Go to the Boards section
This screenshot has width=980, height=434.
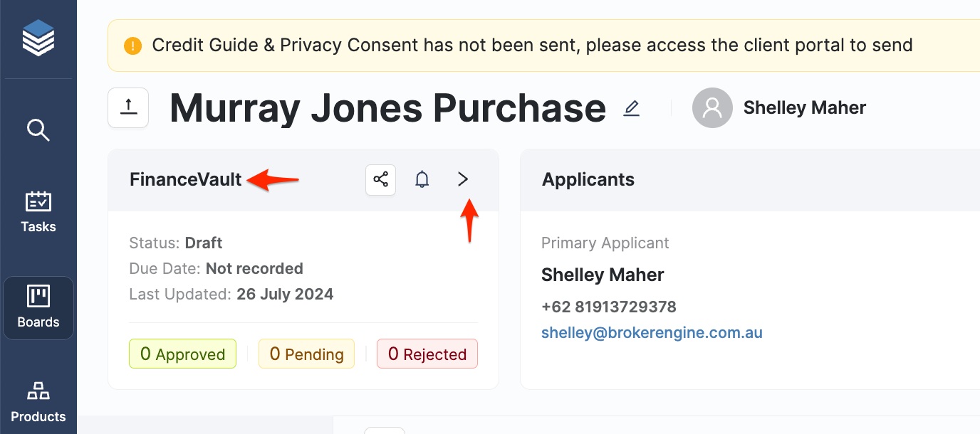(x=38, y=307)
